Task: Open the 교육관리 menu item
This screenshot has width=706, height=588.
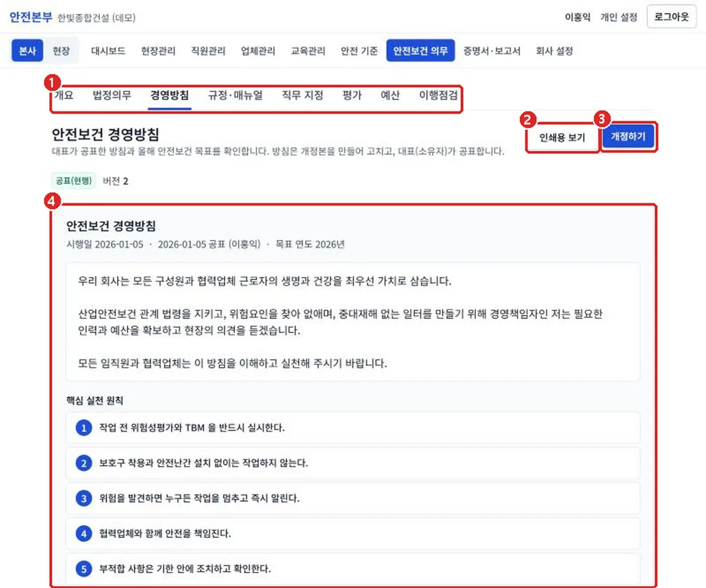Action: coord(308,51)
